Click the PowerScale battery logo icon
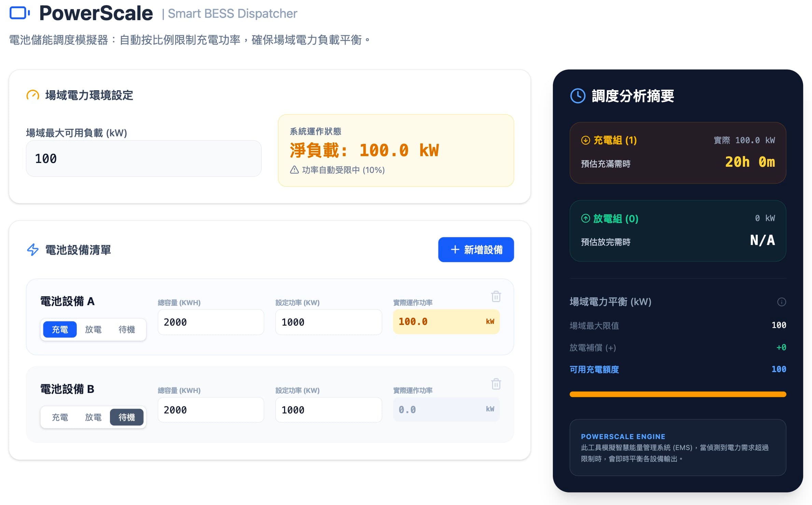 pyautogui.click(x=19, y=13)
